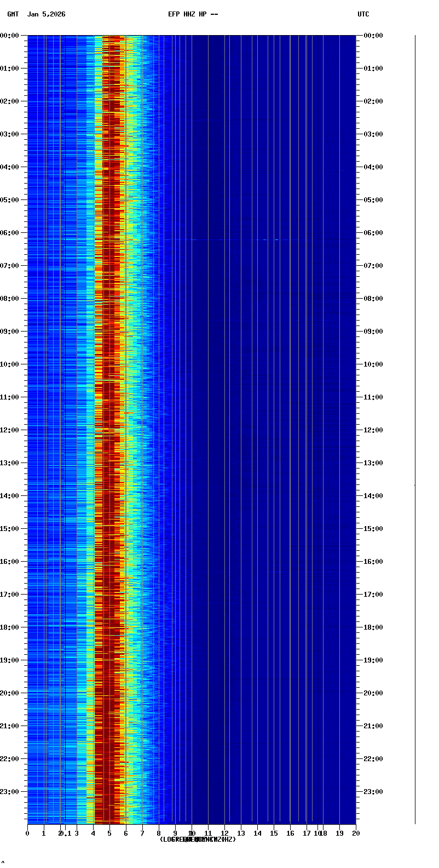Click the 16 Hz frequency axis label
Viewport: 439px width, 868px height.
tap(290, 833)
